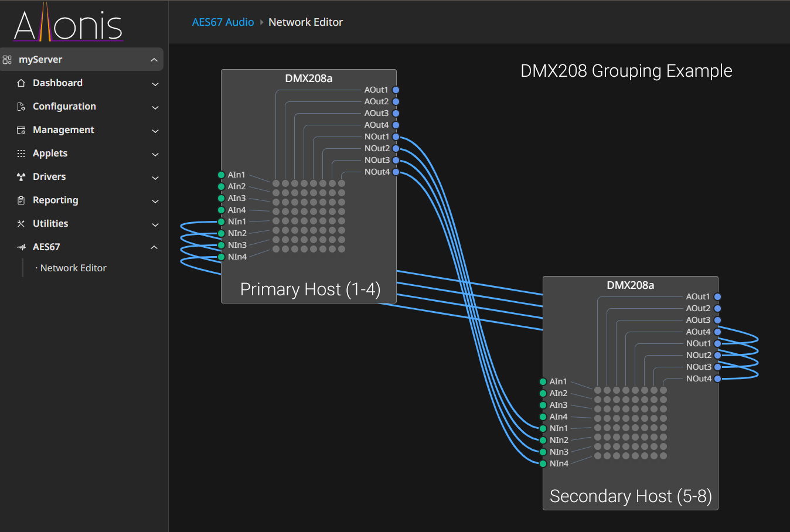
Task: Expand the Utilities chevron
Action: 155,224
